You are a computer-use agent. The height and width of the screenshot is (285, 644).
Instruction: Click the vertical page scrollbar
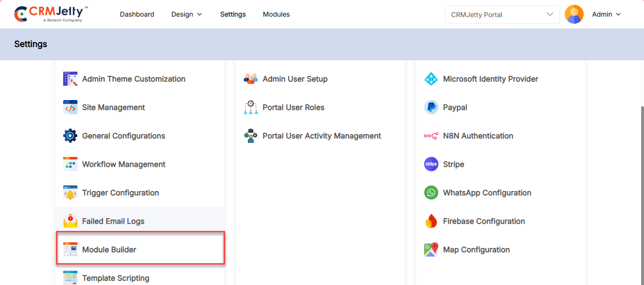(x=642, y=190)
